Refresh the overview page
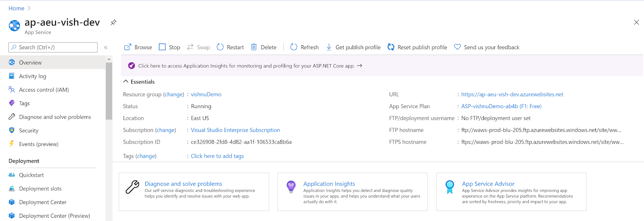 (304, 47)
